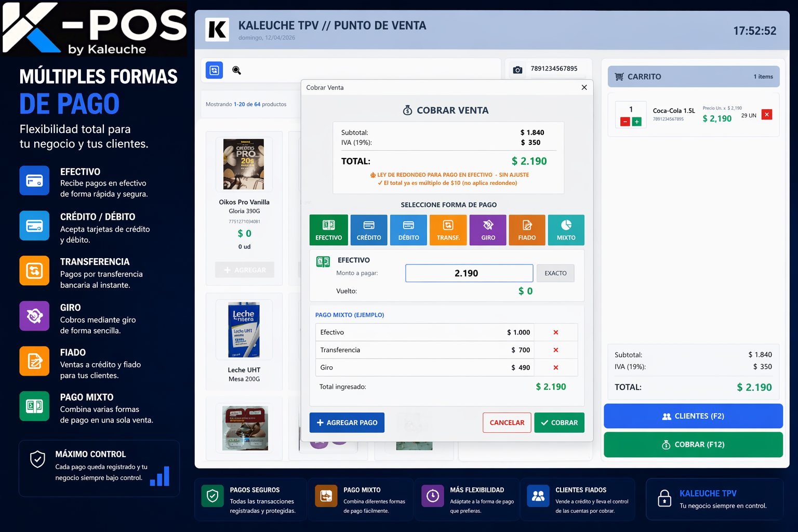Select MIXTO payment option
The height and width of the screenshot is (532, 798).
click(566, 230)
